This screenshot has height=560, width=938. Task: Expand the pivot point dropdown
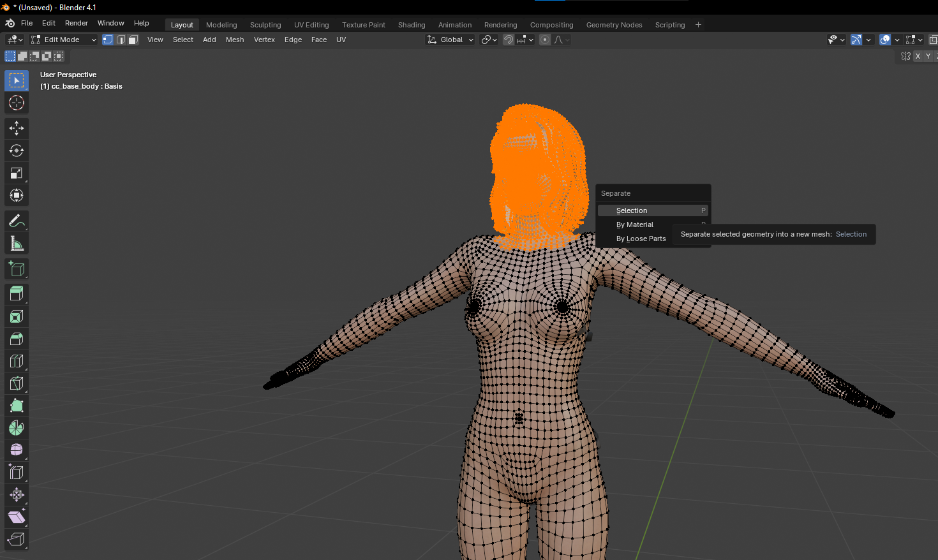point(489,40)
